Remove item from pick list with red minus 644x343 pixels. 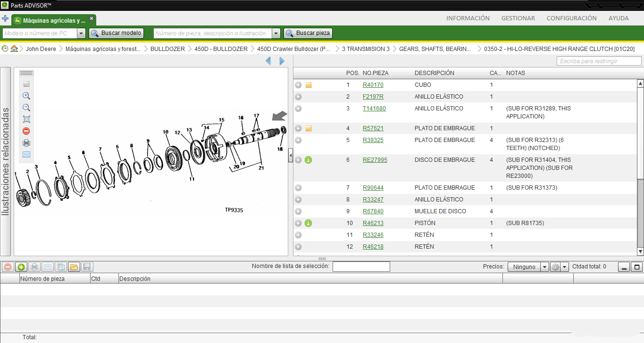pyautogui.click(x=8, y=267)
